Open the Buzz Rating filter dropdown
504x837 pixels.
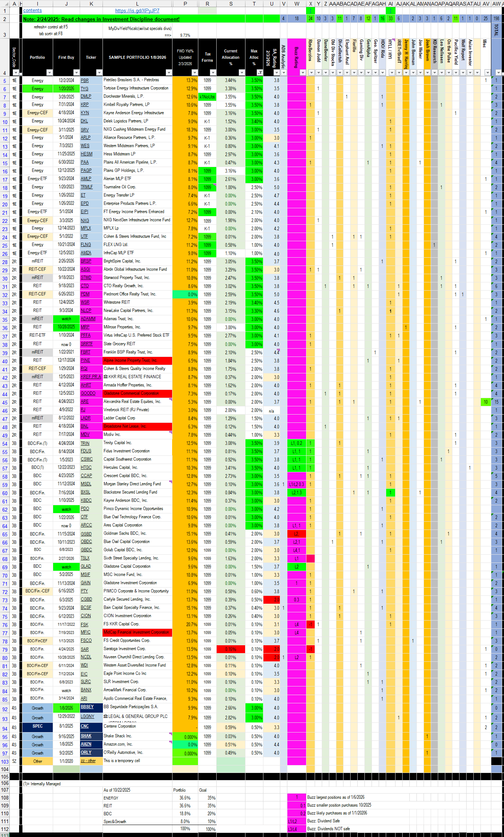[302, 73]
